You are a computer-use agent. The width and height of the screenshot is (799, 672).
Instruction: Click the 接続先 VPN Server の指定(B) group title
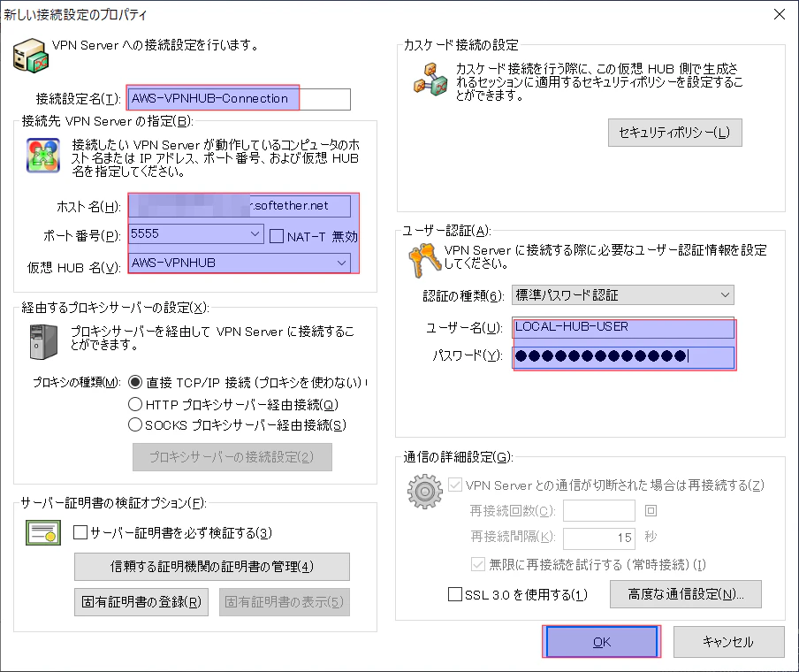coord(107,121)
